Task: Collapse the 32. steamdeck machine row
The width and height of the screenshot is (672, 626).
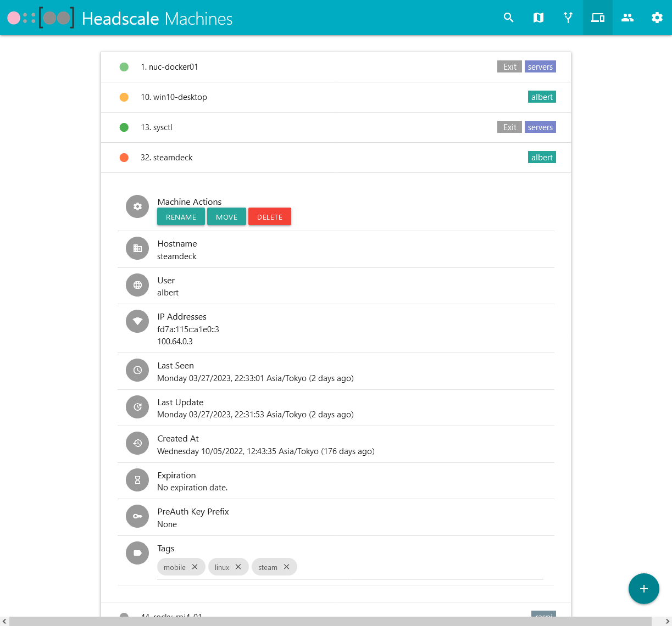Action: click(336, 158)
